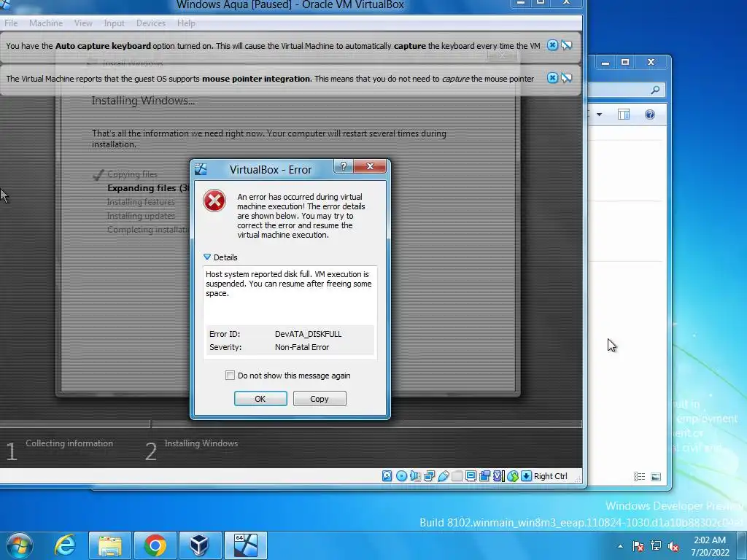Click the 'Non-Fatal Error' severity text
This screenshot has width=747, height=560.
click(301, 347)
